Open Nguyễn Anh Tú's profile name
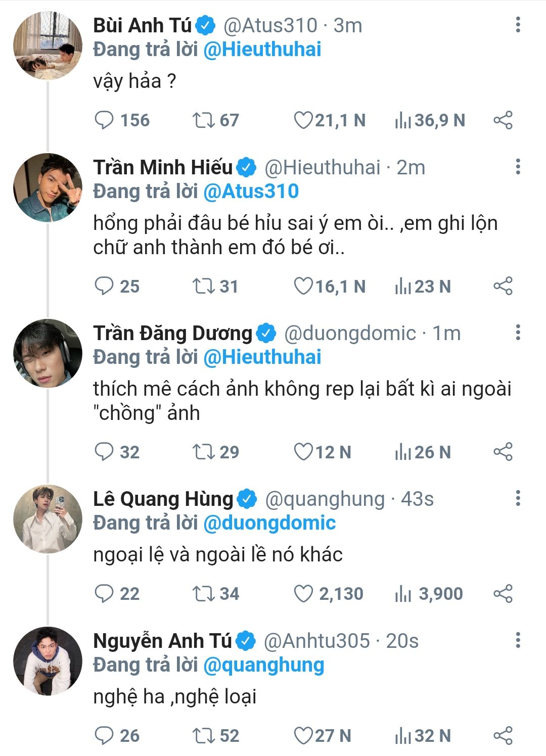This screenshot has height=756, width=546. point(162,641)
